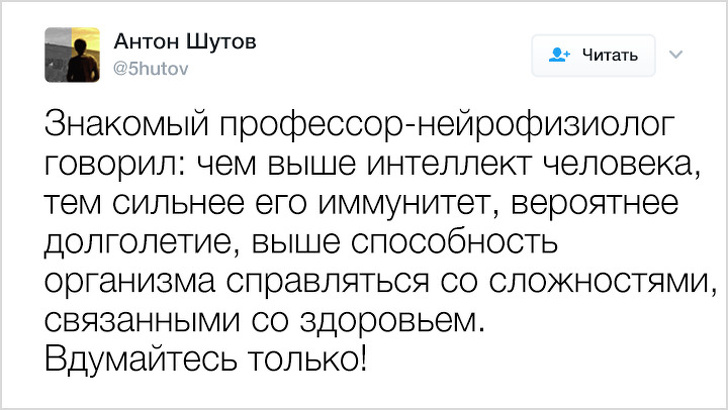Click the @5hutov username handle
Viewport: 728px width, 410px height.
[152, 70]
